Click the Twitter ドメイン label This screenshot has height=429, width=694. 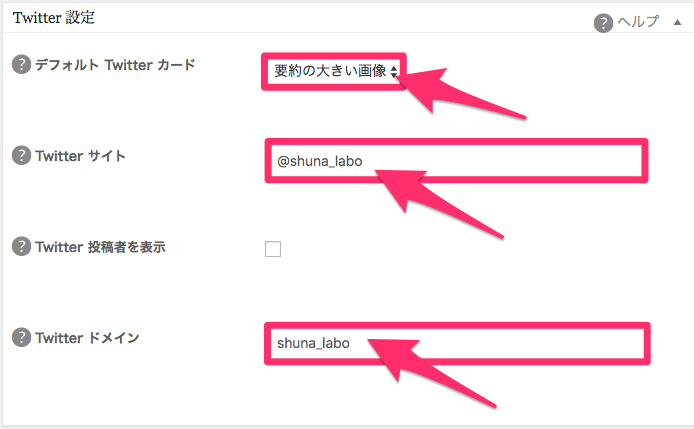coord(88,338)
